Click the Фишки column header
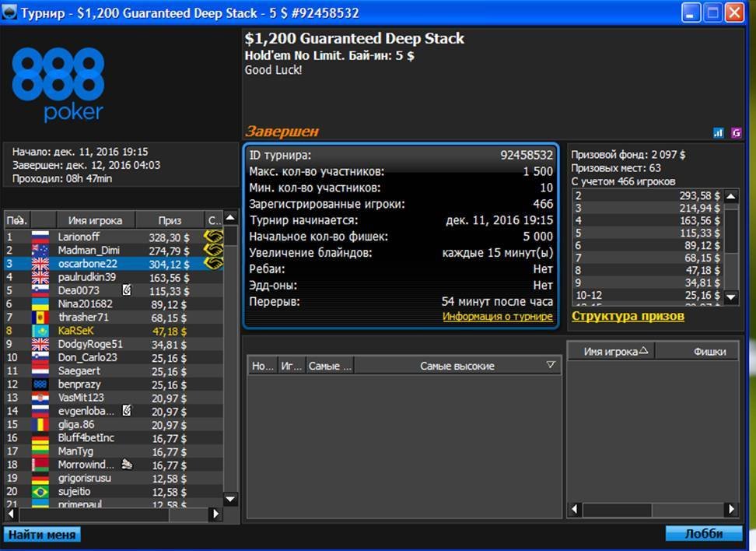The width and height of the screenshot is (756, 551). (x=709, y=352)
